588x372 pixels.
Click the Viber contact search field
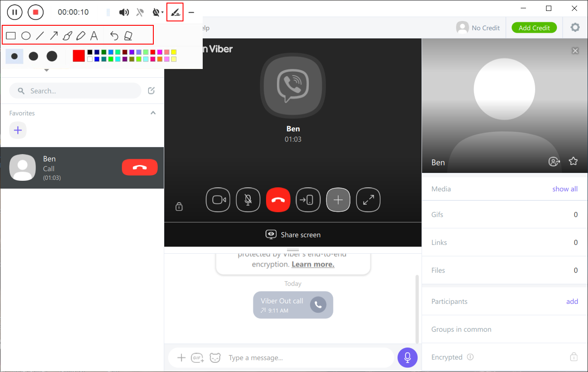coord(75,91)
